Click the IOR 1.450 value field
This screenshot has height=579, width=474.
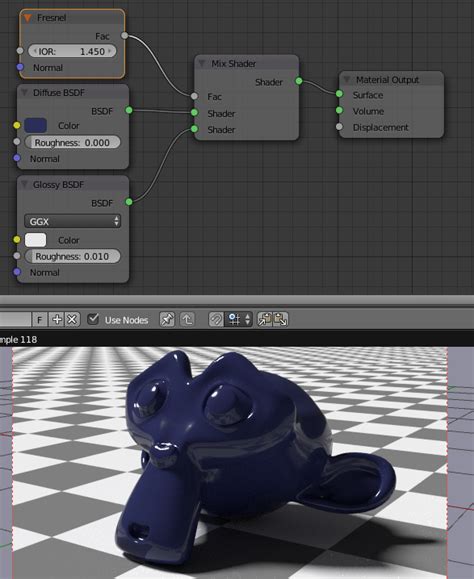point(72,51)
